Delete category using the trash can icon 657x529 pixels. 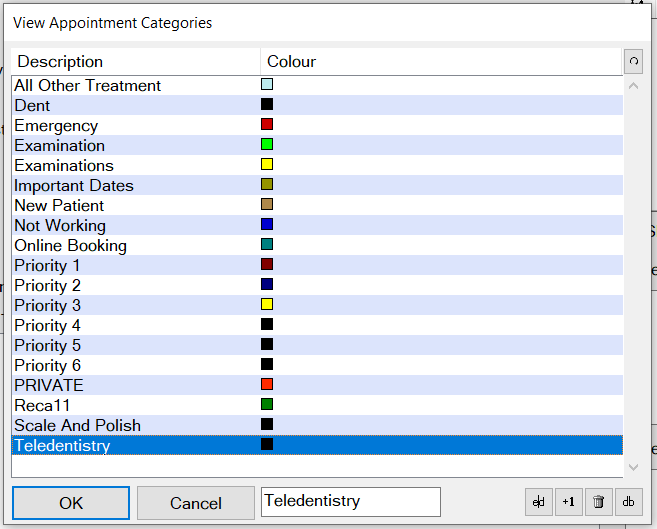pyautogui.click(x=599, y=502)
